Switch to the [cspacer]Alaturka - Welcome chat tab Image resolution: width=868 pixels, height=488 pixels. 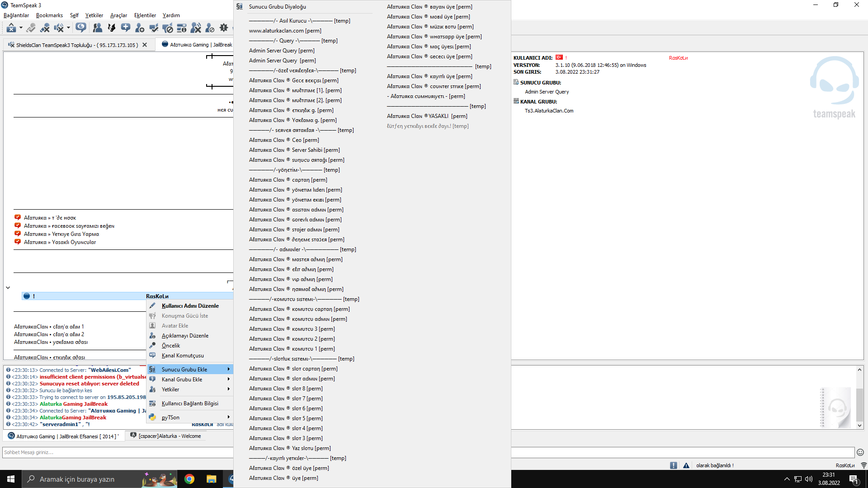[x=165, y=436]
